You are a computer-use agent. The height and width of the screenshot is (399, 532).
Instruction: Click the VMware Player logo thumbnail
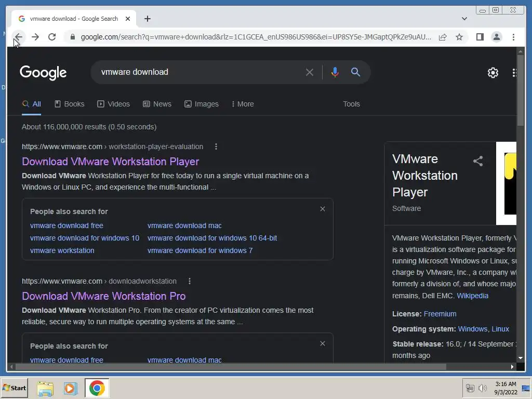tap(506, 183)
